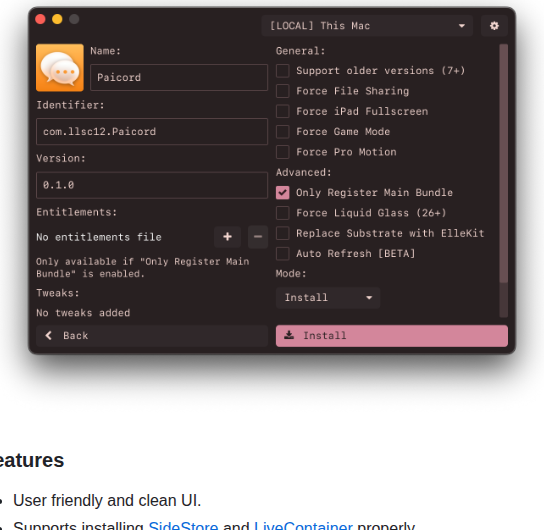
Task: Go Back to previous screen
Action: [x=152, y=336]
